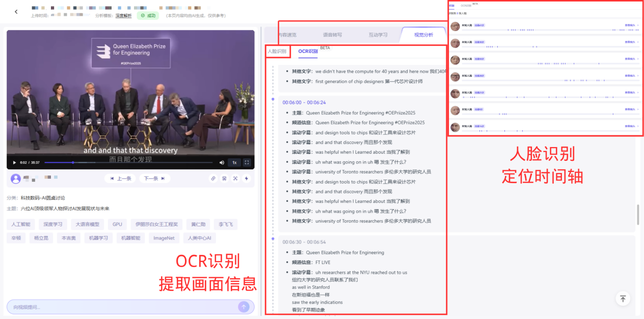Screen dimensions: 644x319
Task: Click the video progress bar
Action: click(x=127, y=162)
